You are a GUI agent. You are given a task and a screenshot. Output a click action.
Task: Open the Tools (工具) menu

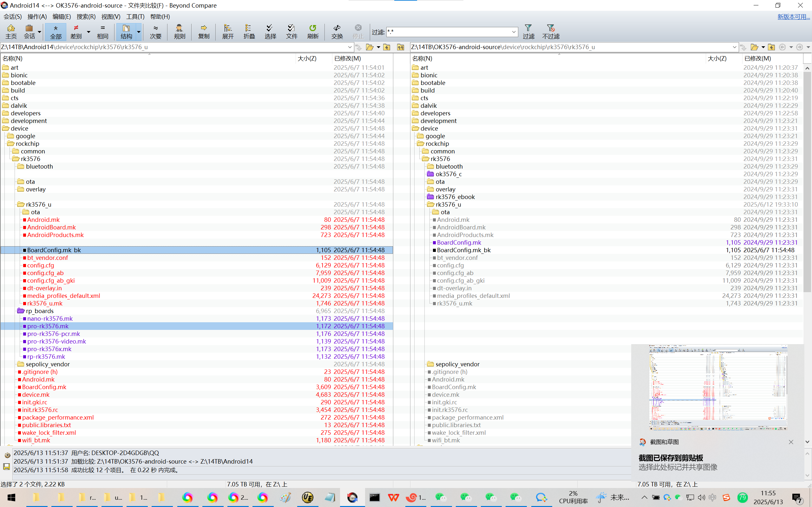click(135, 16)
